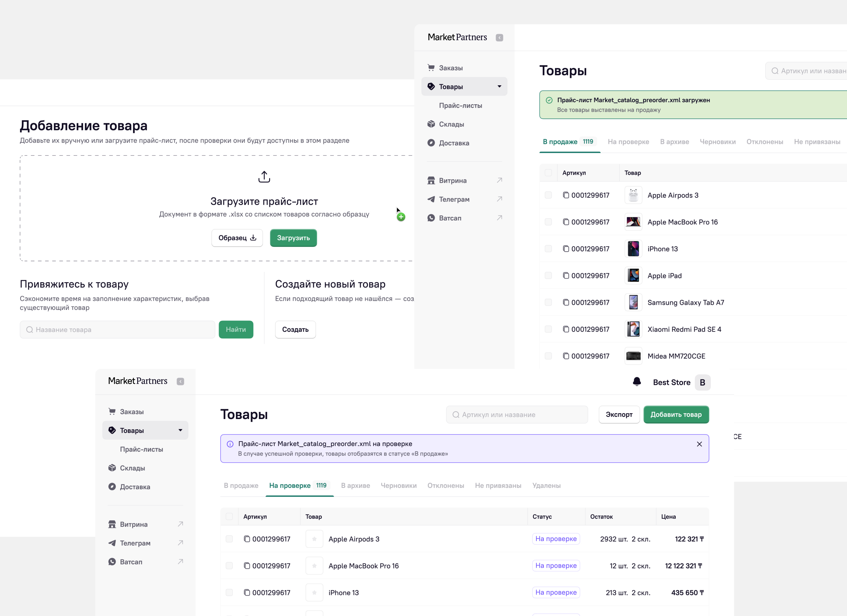Check the Samsung Galaxy Tab A7 row checkbox
The image size is (847, 616).
(548, 302)
